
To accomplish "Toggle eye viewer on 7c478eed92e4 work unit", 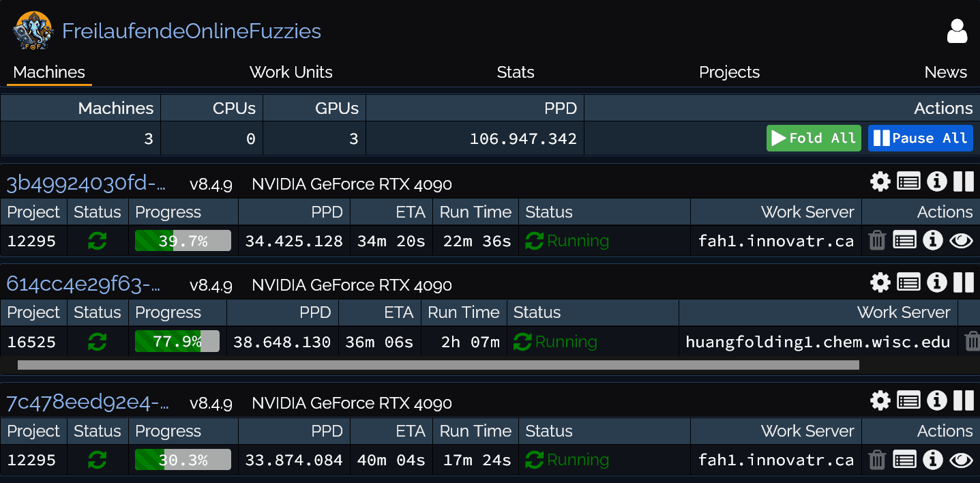I will click(961, 460).
